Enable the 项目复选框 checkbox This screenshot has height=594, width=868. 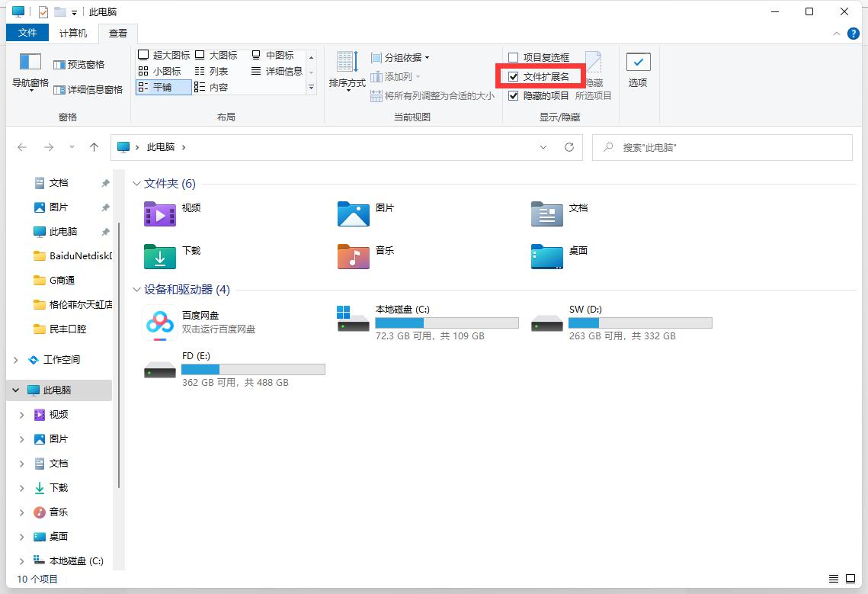[x=514, y=57]
